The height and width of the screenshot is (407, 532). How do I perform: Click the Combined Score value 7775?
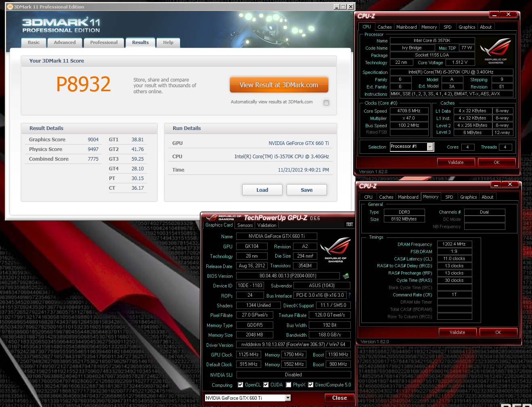coord(93,159)
